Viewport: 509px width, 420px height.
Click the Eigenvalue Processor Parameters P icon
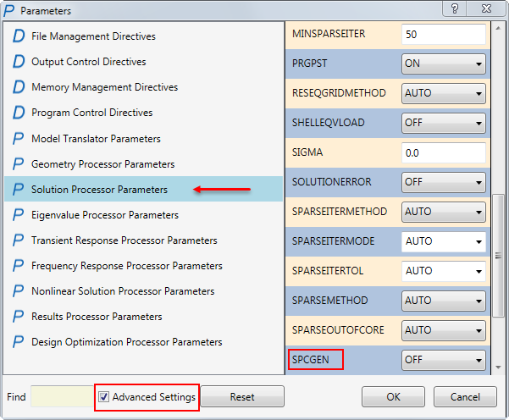(19, 215)
